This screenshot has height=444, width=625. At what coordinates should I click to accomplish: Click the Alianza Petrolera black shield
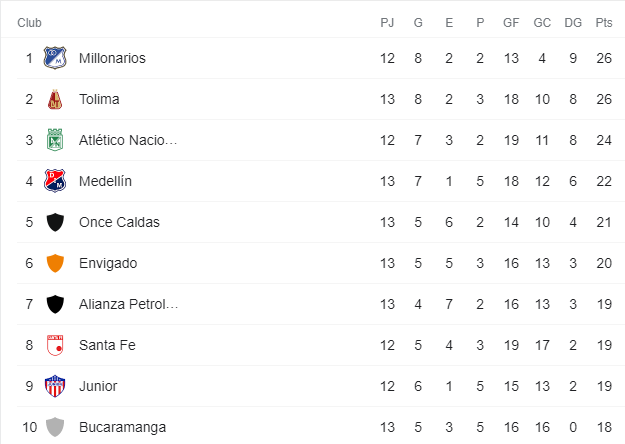[55, 304]
